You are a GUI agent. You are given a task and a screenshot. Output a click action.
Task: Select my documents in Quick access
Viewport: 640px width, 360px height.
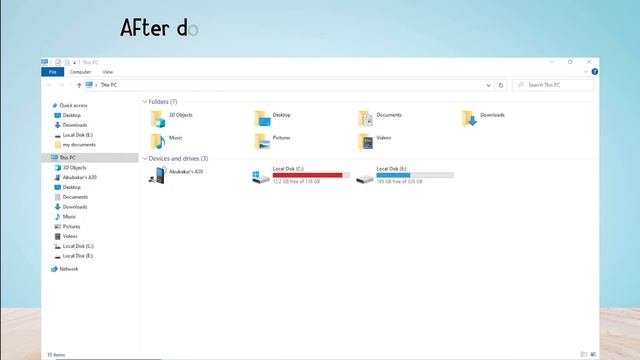click(x=79, y=144)
